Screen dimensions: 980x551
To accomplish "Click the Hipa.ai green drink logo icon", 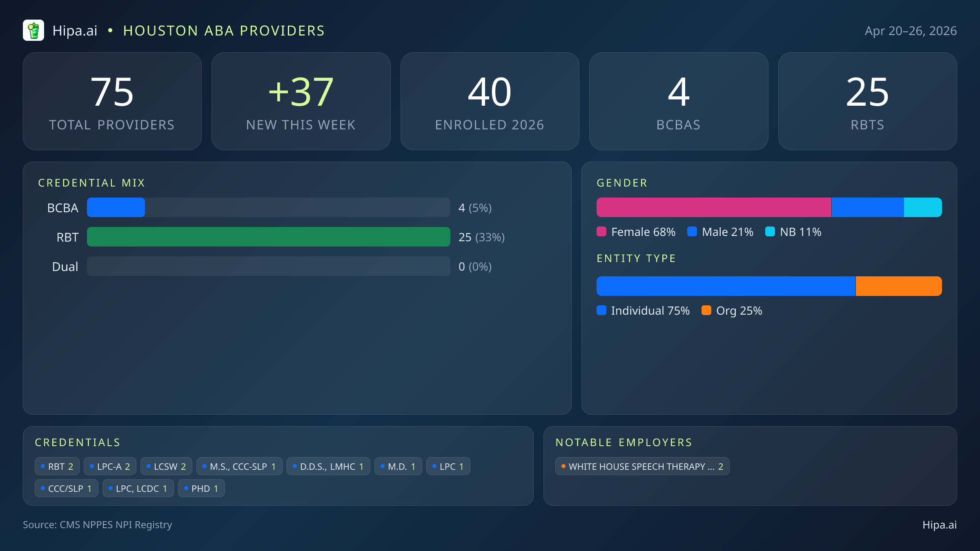I will (x=34, y=30).
